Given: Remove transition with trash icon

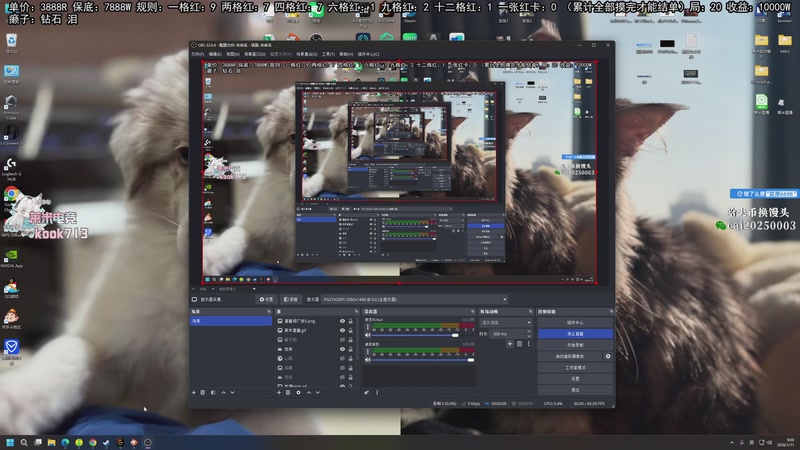Looking at the screenshot, I should [519, 344].
